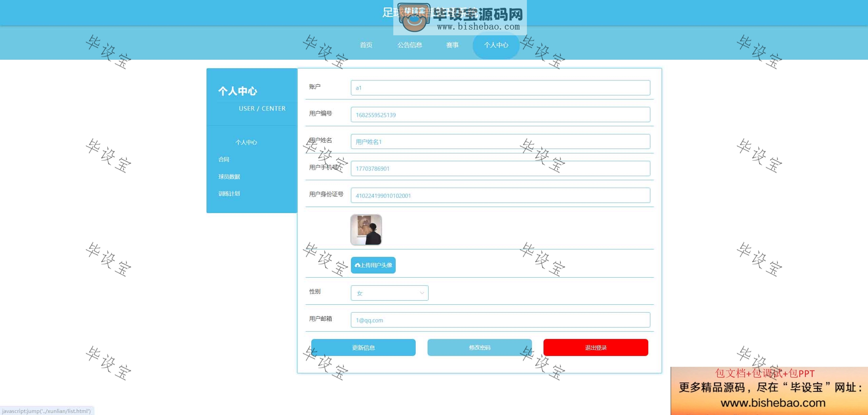The width and height of the screenshot is (868, 415).
Task: Open the 首页 navigation tab
Action: click(366, 45)
